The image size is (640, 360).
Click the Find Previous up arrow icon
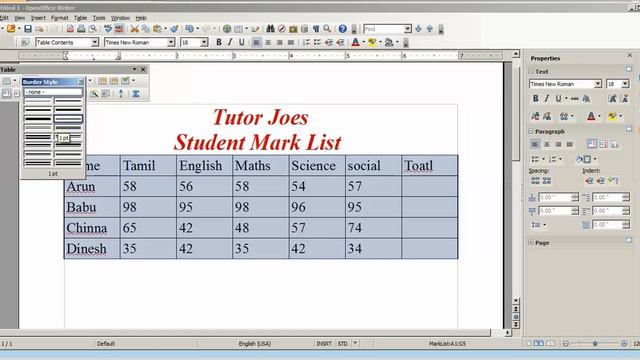pos(430,29)
